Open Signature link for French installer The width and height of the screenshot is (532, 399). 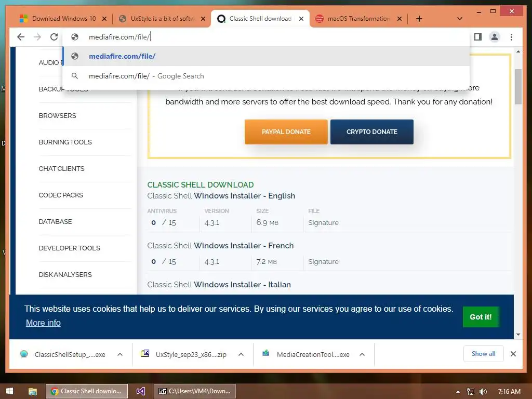click(323, 262)
